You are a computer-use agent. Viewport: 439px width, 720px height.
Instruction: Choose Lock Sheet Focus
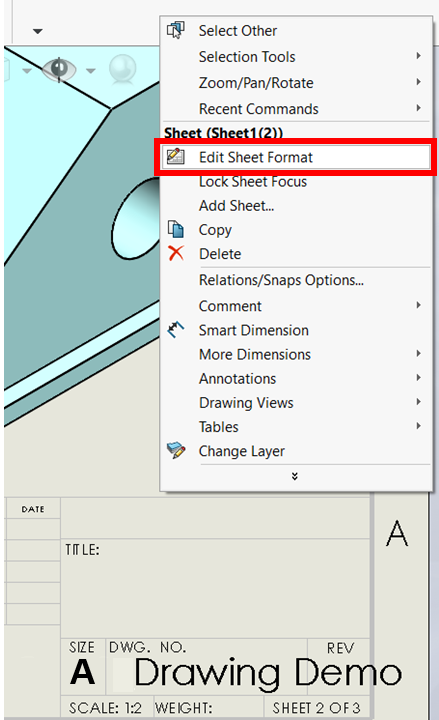[x=296, y=181]
